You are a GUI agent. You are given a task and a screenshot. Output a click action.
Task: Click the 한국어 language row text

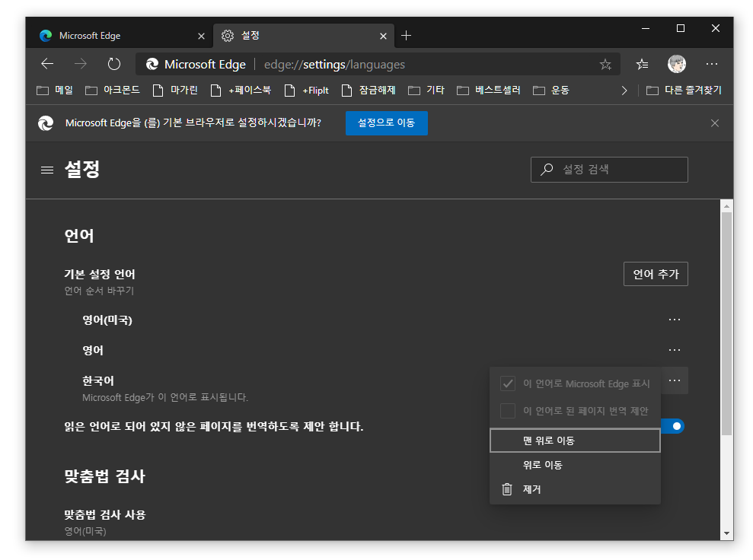point(98,380)
